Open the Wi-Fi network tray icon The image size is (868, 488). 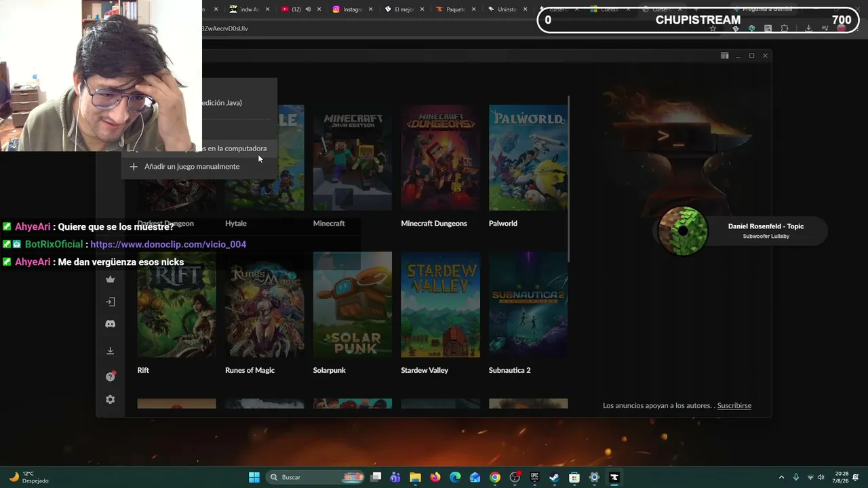click(810, 477)
